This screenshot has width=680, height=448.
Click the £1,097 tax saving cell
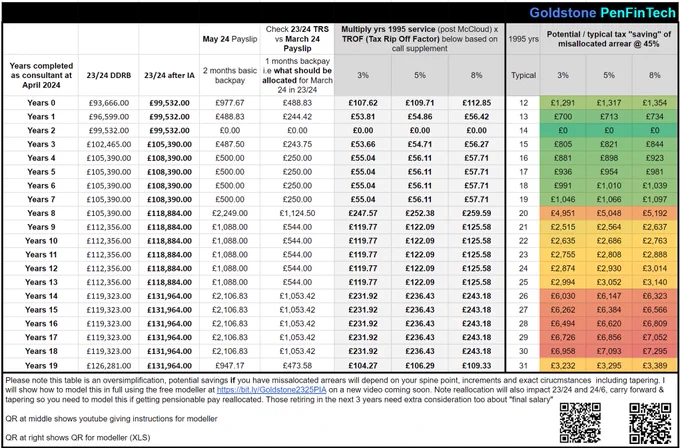coord(655,199)
